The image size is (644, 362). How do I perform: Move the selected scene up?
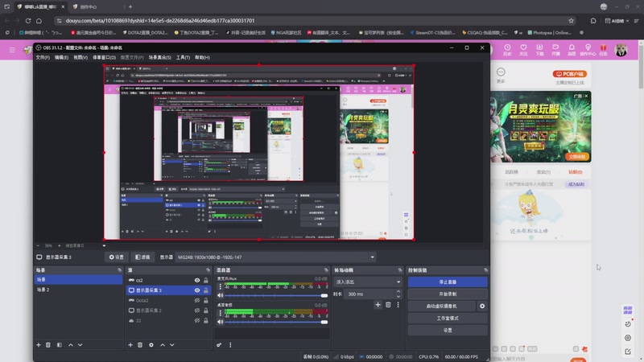tap(71, 345)
